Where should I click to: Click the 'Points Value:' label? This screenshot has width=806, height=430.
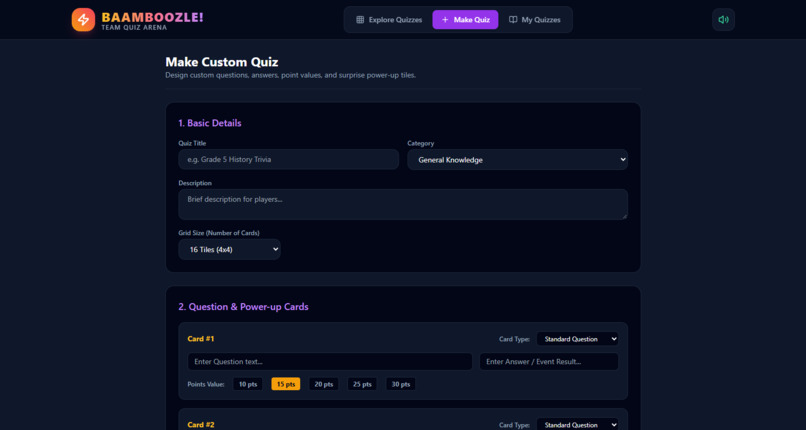[x=206, y=384]
